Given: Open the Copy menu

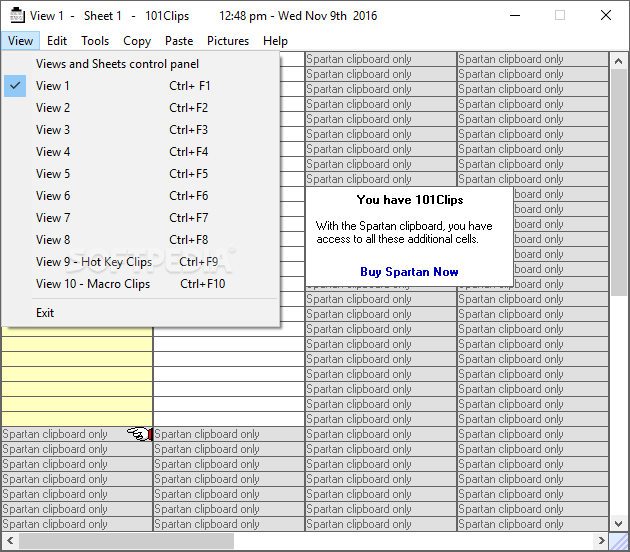Looking at the screenshot, I should point(137,41).
